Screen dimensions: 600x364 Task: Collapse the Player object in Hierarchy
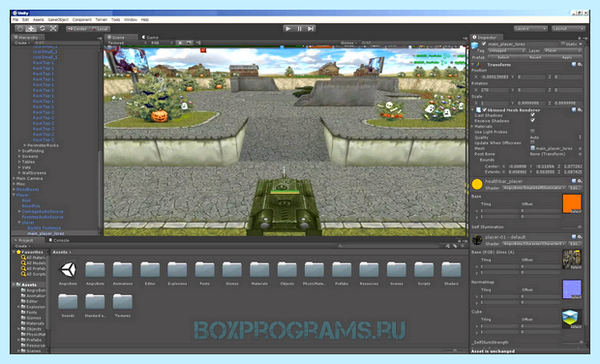(14, 195)
